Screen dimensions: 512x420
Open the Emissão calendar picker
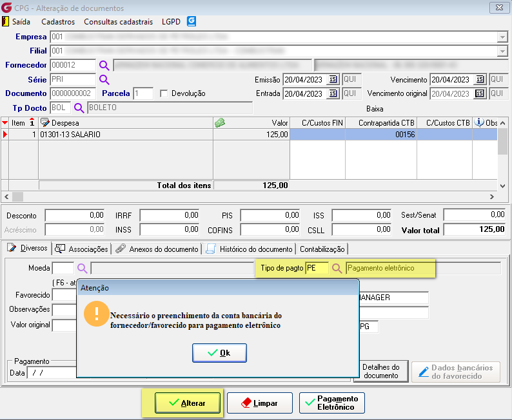click(333, 79)
